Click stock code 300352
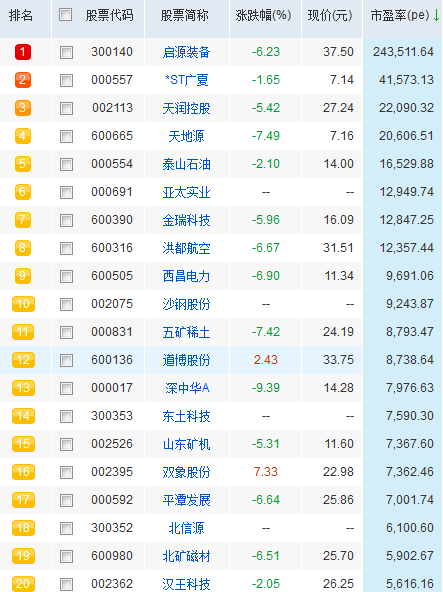 click(x=112, y=527)
